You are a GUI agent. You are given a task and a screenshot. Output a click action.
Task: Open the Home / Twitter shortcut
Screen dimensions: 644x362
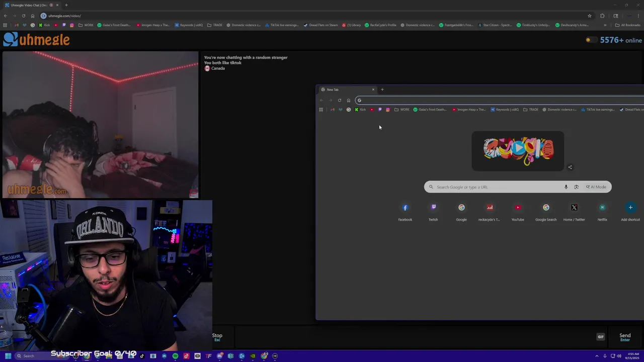(x=574, y=212)
